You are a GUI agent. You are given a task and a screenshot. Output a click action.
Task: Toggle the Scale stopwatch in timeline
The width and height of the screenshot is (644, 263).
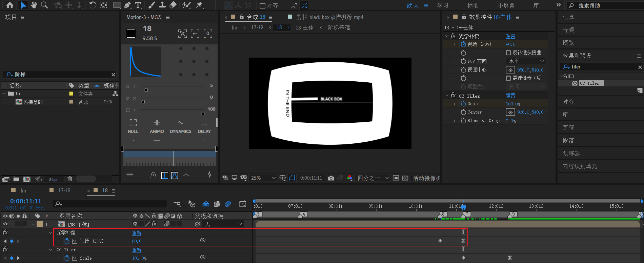tap(67, 258)
